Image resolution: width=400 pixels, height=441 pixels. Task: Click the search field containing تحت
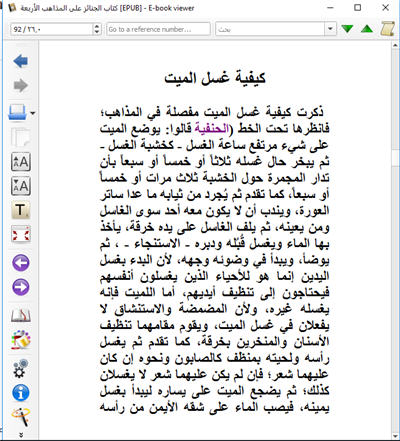click(270, 29)
